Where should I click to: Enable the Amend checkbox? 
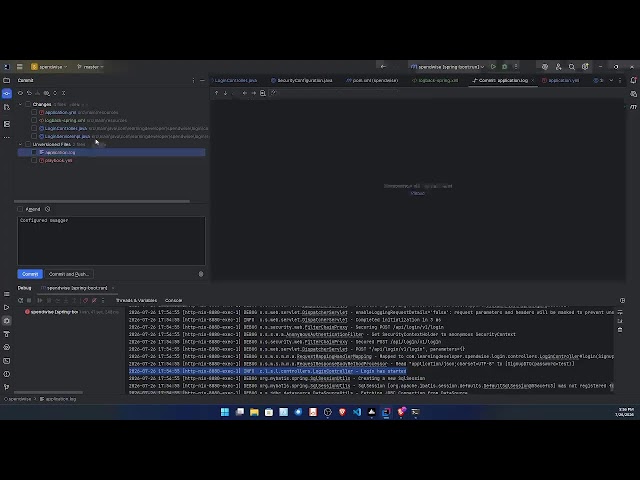pos(20,209)
